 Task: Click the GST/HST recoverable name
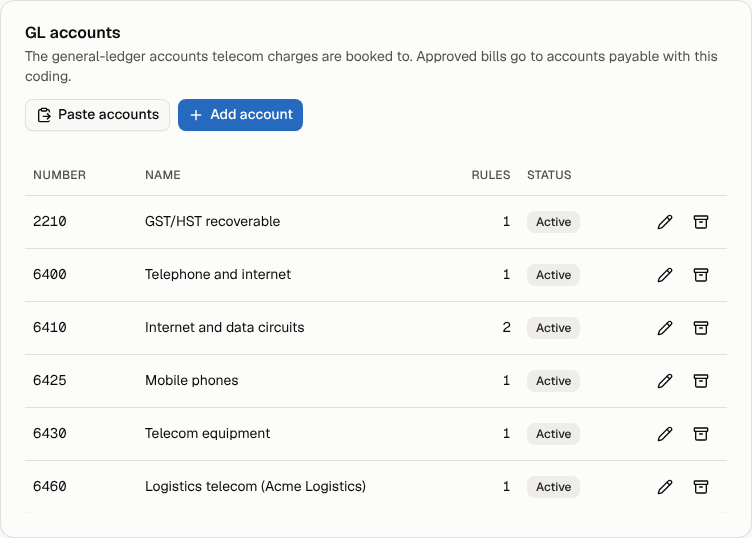[212, 222]
